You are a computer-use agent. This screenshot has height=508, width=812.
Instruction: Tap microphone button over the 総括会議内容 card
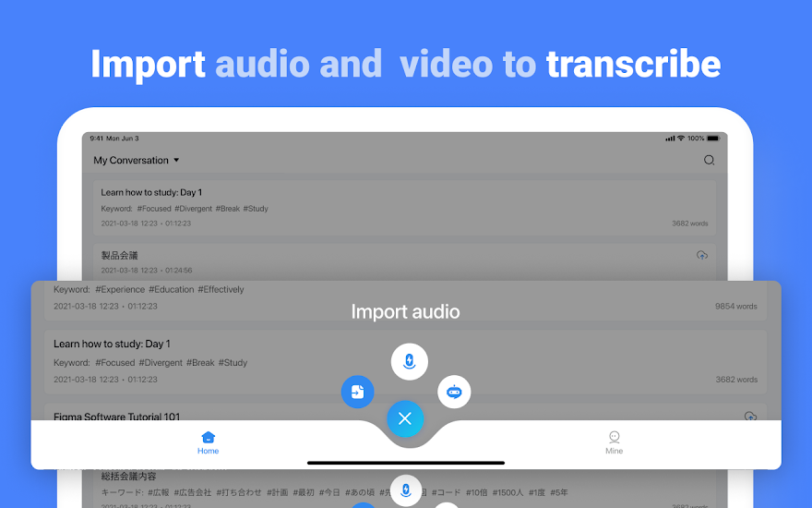point(405,490)
